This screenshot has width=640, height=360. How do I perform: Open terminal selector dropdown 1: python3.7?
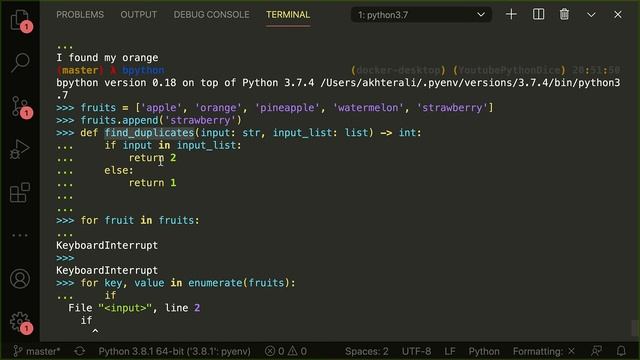(421, 15)
